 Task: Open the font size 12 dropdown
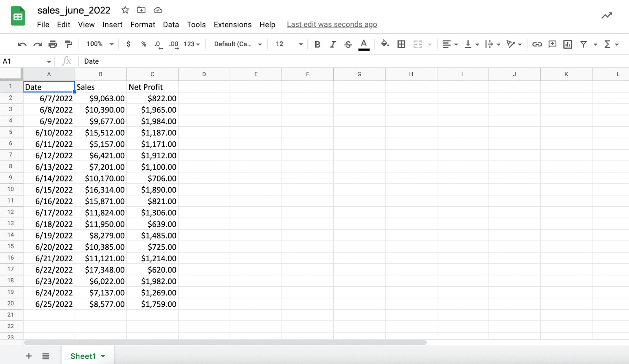(x=289, y=44)
